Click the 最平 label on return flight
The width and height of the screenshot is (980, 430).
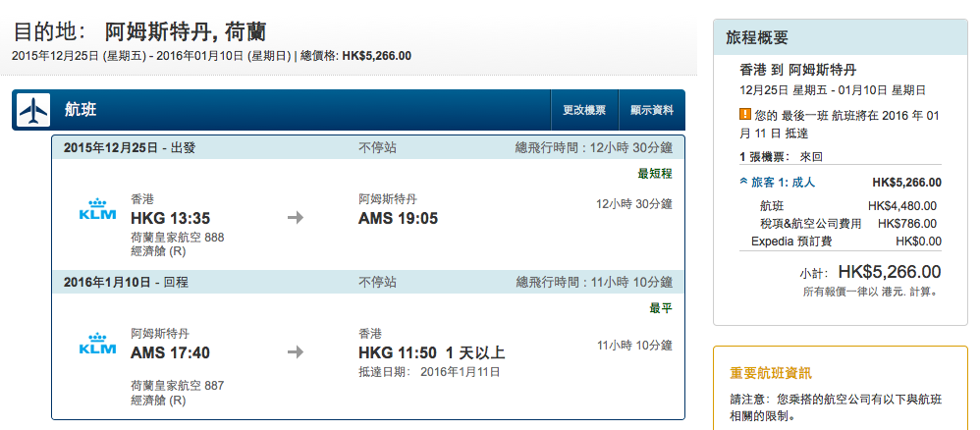[661, 308]
